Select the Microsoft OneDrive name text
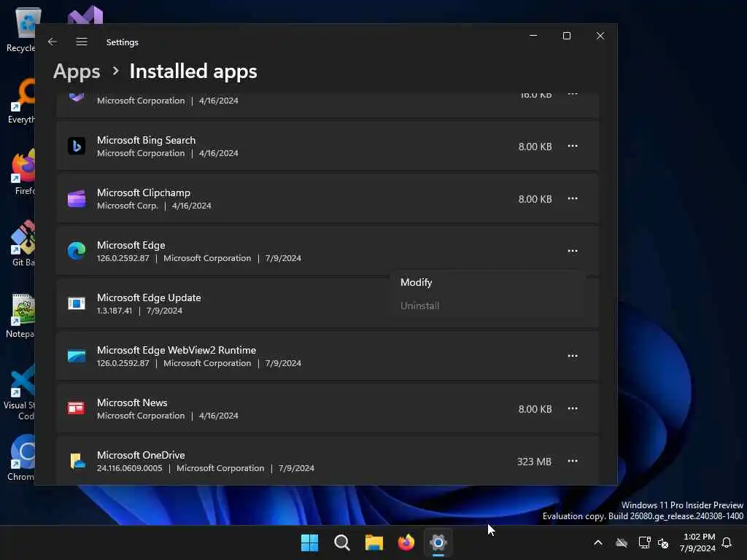This screenshot has height=560, width=747. (x=141, y=455)
